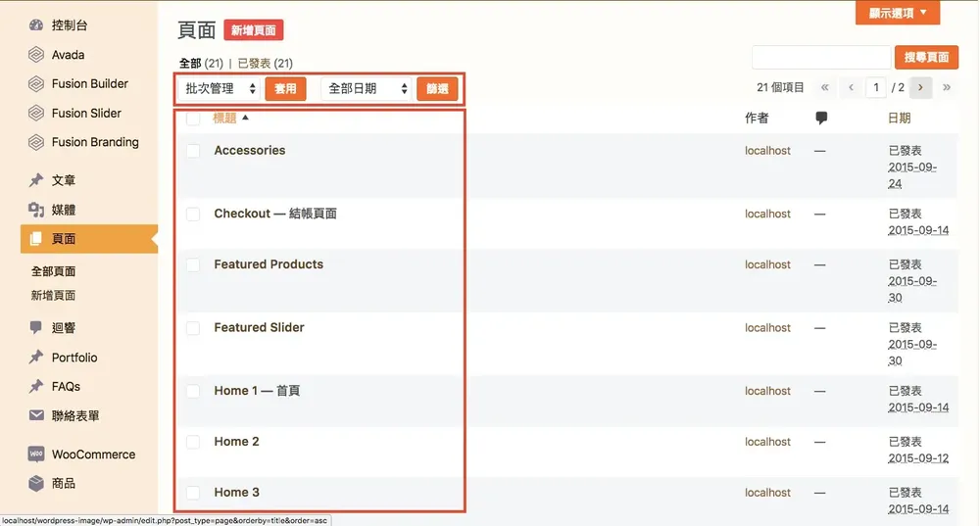The height and width of the screenshot is (526, 980).
Task: Open the 批次管理 bulk actions dropdown
Action: tap(220, 88)
